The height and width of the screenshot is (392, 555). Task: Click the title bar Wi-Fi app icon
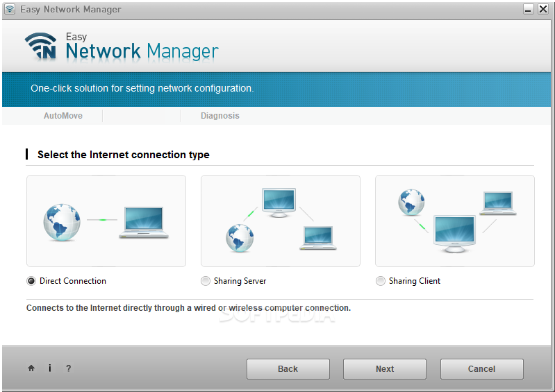coord(10,9)
